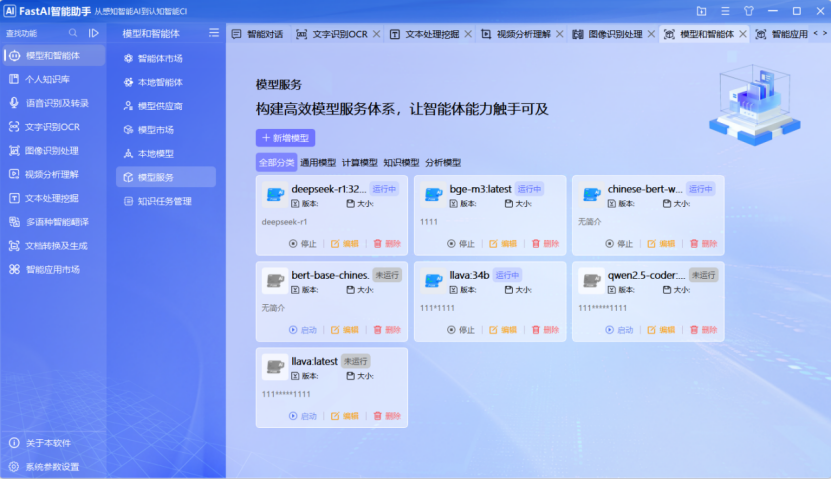Close the 模型和智能体 tab
831x480 pixels.
pos(742,34)
